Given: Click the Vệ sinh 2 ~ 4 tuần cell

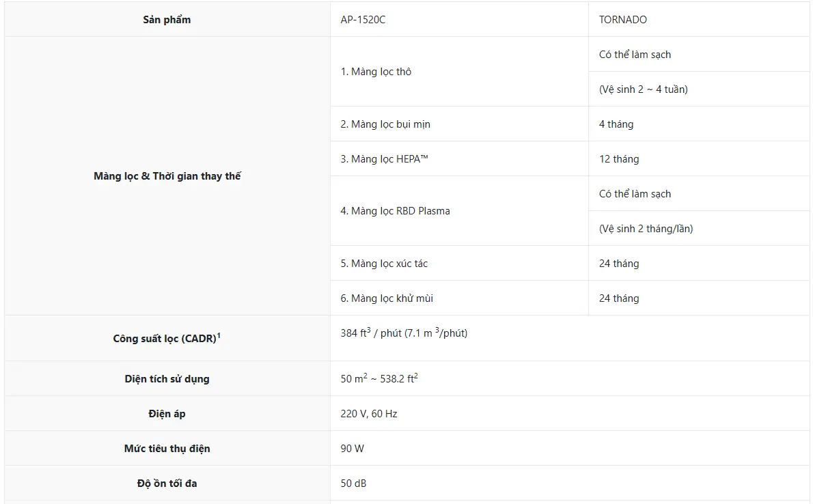Looking at the screenshot, I should [x=698, y=89].
